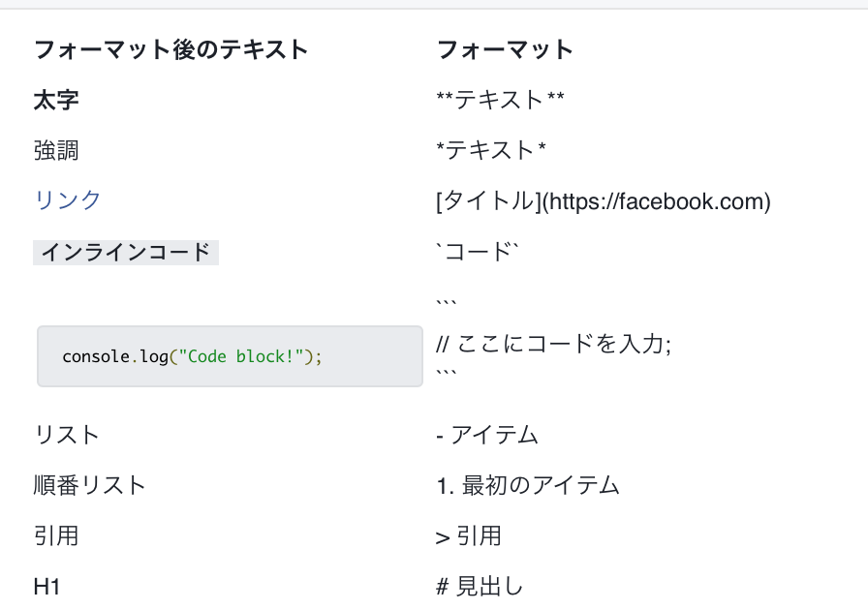Click the `コード` inline code syntax
The height and width of the screenshot is (610, 868).
click(479, 253)
